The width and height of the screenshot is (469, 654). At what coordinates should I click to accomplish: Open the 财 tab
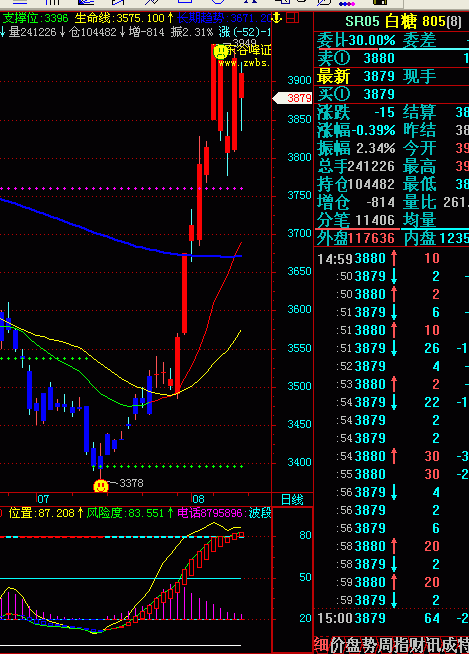point(416,645)
